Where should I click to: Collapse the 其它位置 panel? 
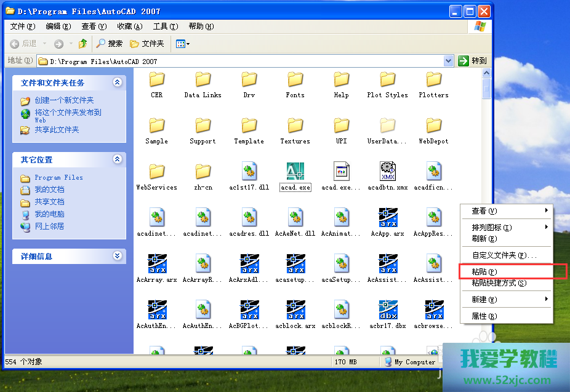[x=117, y=159]
